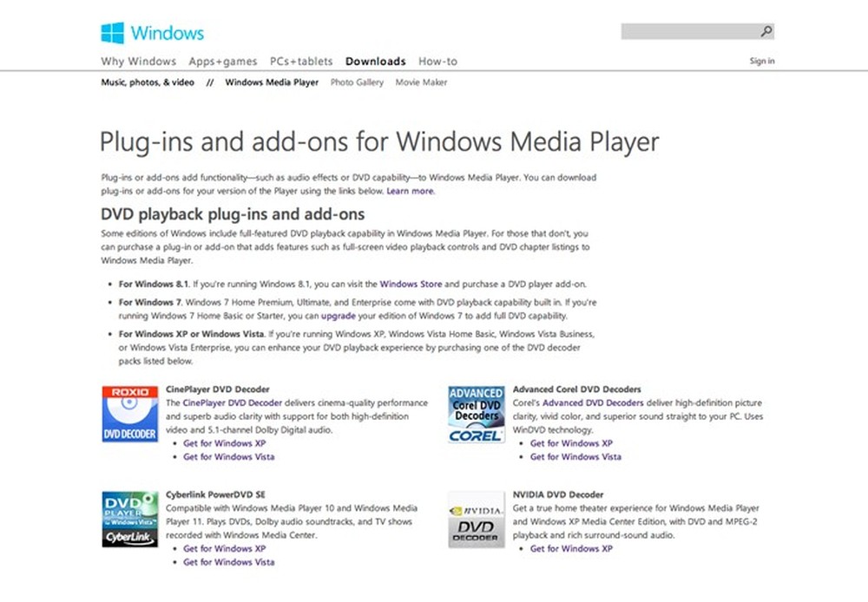The image size is (868, 602).
Task: Open the Music, photos, & video breadcrumb
Action: (x=147, y=82)
